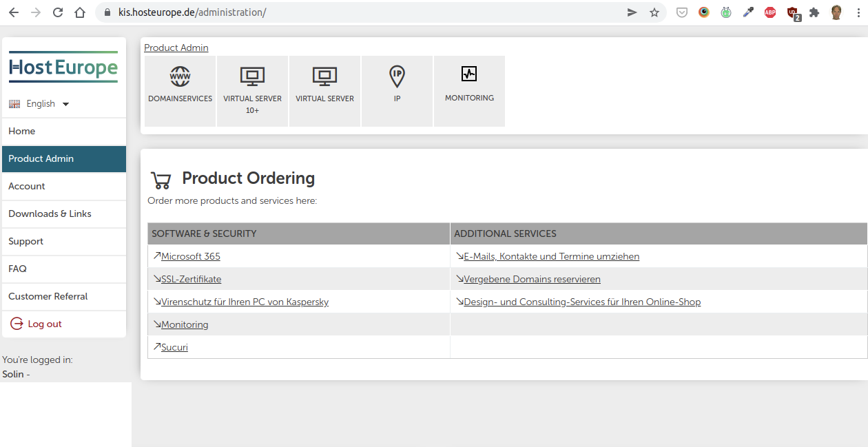Open the AdBlock Plus extension icon
The width and height of the screenshot is (868, 447).
click(770, 12)
